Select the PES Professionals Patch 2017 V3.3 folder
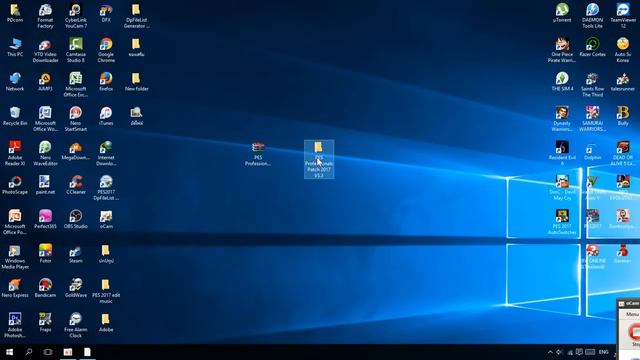This screenshot has width=640, height=360. (x=319, y=159)
